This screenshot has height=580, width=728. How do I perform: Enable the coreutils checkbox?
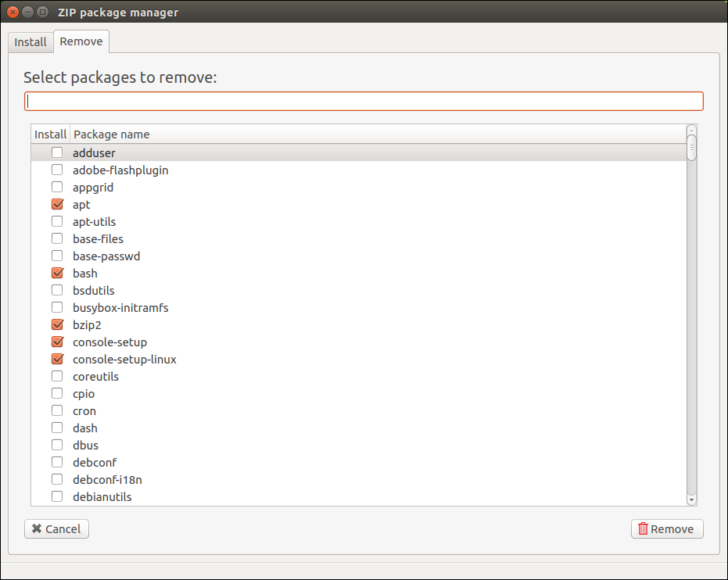pyautogui.click(x=57, y=377)
